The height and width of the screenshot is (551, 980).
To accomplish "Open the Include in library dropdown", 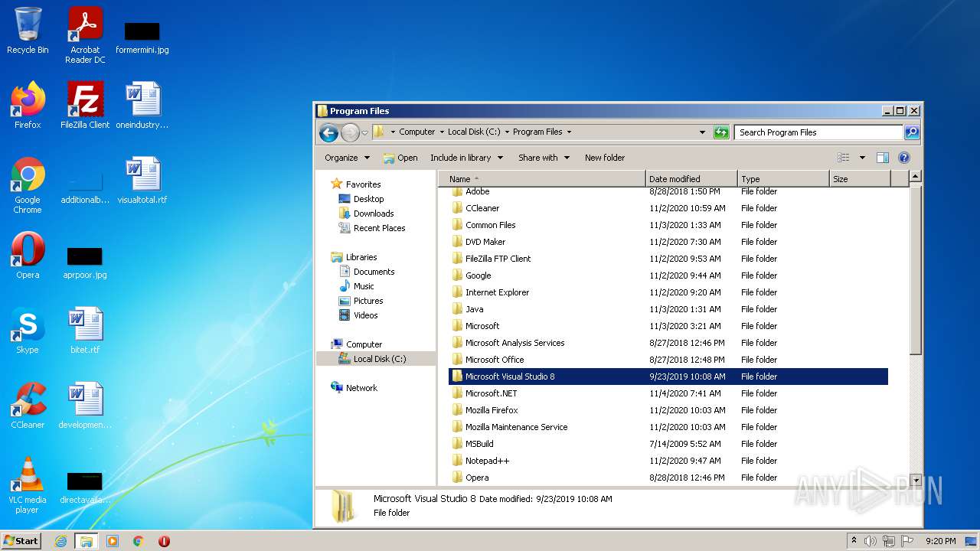I will coord(466,158).
